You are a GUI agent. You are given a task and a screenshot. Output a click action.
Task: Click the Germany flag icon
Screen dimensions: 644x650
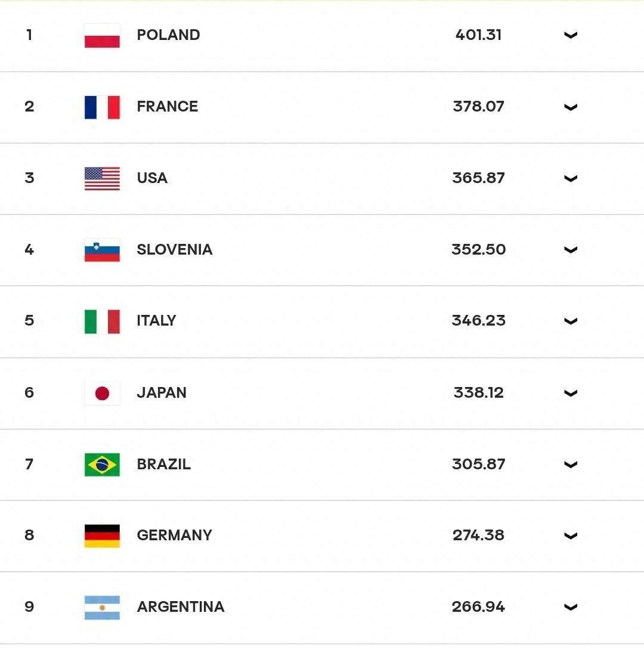click(x=102, y=536)
